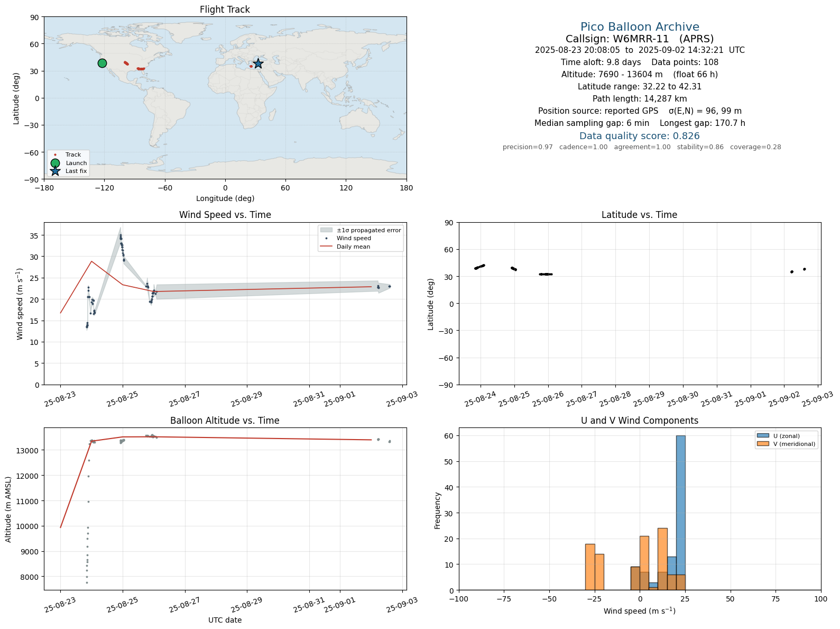Click the 'Altitude (m AMSL)' axis label
The width and height of the screenshot is (840, 629).
[8, 509]
